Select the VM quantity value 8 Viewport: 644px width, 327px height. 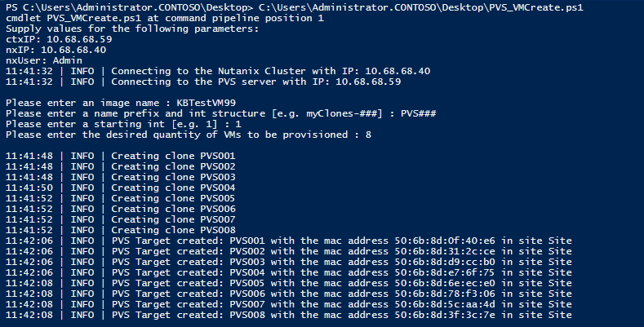tap(368, 135)
